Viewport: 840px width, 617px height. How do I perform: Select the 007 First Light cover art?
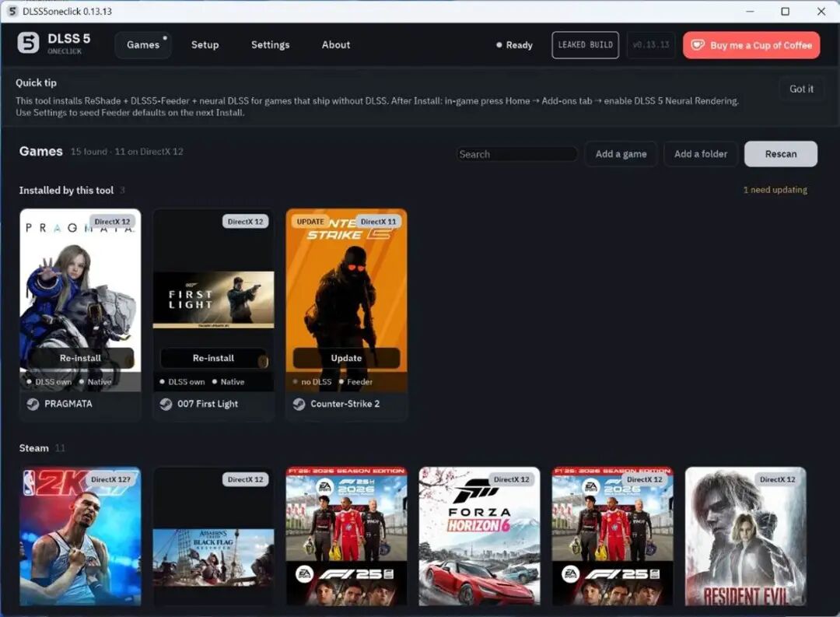coord(214,299)
